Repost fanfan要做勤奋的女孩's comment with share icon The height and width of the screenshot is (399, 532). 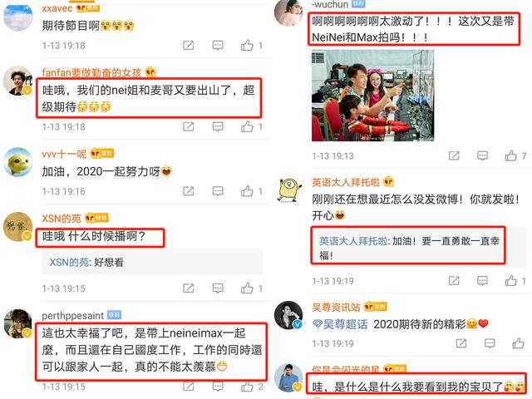click(189, 127)
